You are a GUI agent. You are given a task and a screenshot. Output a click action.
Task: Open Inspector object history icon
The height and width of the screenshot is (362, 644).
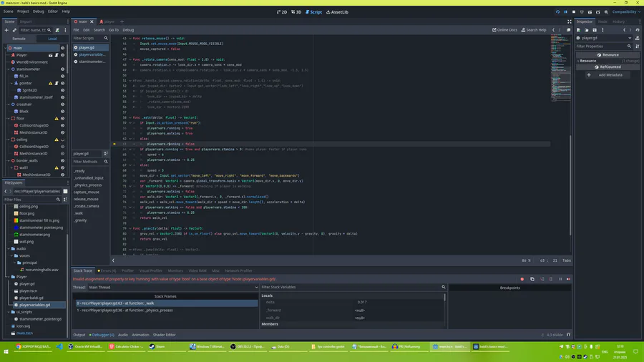(638, 30)
